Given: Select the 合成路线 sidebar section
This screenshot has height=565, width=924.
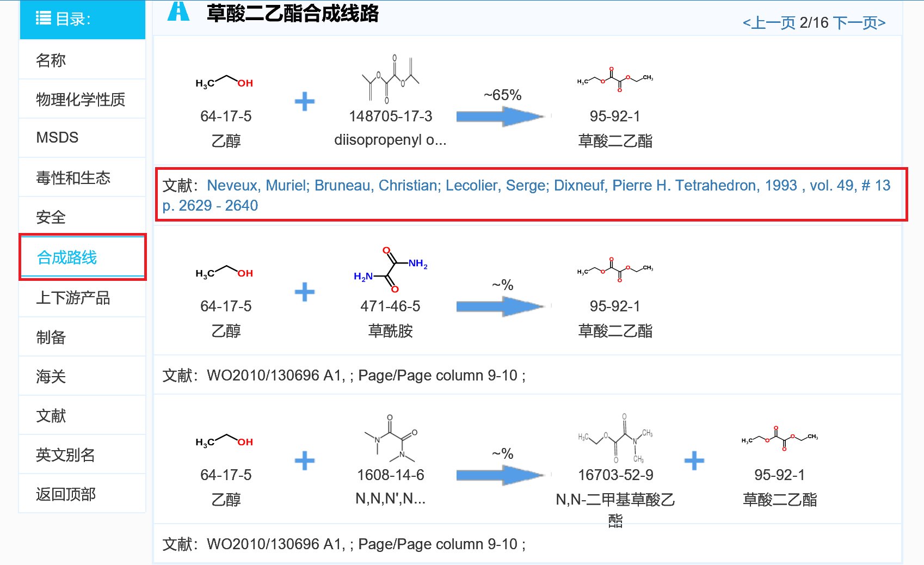Looking at the screenshot, I should (x=66, y=257).
